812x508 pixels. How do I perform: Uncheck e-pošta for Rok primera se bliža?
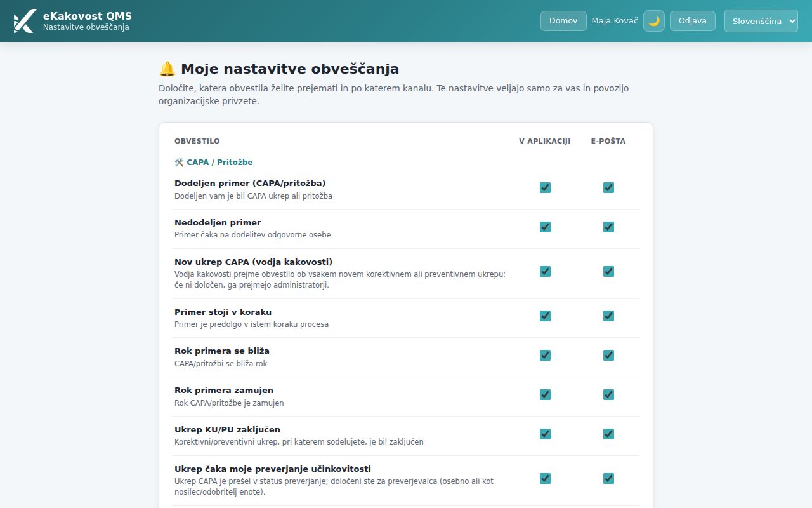click(608, 355)
